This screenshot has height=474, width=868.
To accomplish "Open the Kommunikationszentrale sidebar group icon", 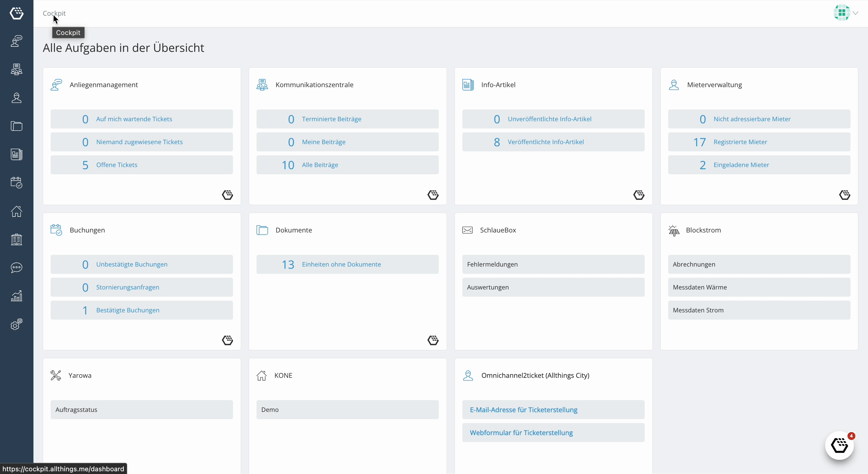I will pos(17,69).
